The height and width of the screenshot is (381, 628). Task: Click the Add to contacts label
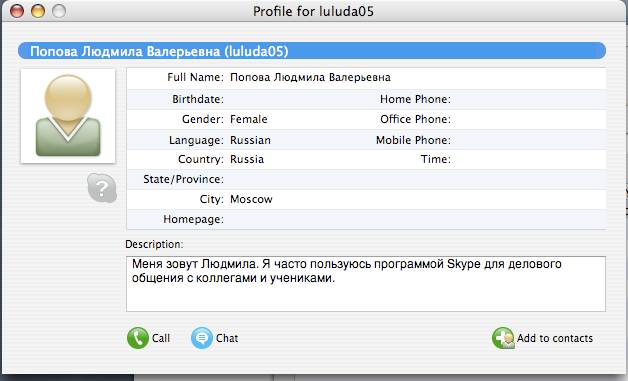click(555, 338)
